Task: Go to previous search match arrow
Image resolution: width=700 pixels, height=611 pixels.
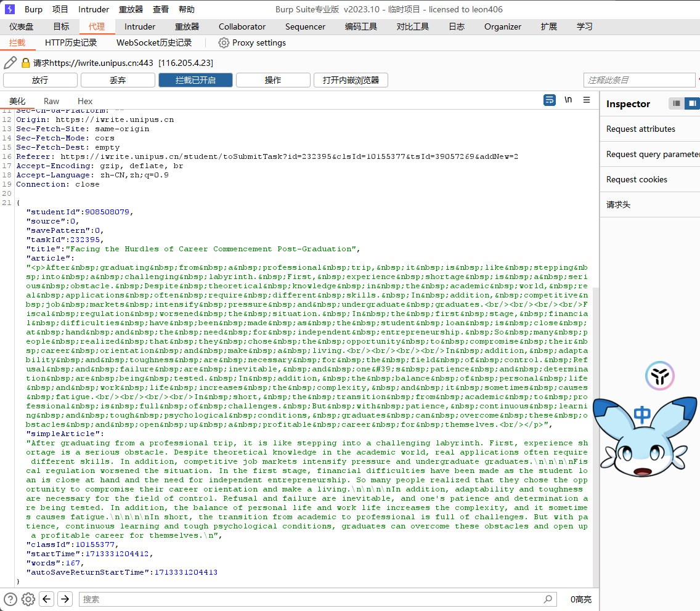Action: 47,599
